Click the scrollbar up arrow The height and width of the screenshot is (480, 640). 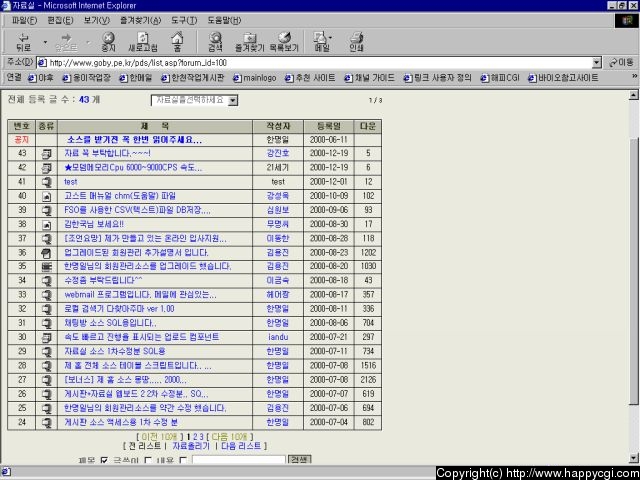(633, 95)
